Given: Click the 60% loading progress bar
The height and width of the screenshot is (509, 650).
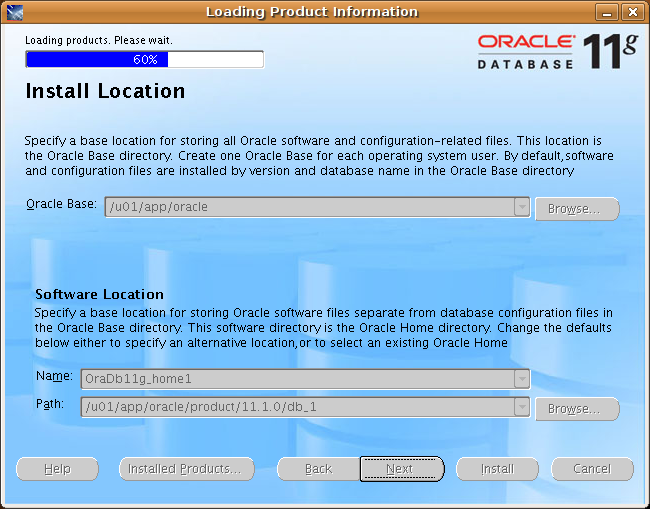Looking at the screenshot, I should (145, 59).
